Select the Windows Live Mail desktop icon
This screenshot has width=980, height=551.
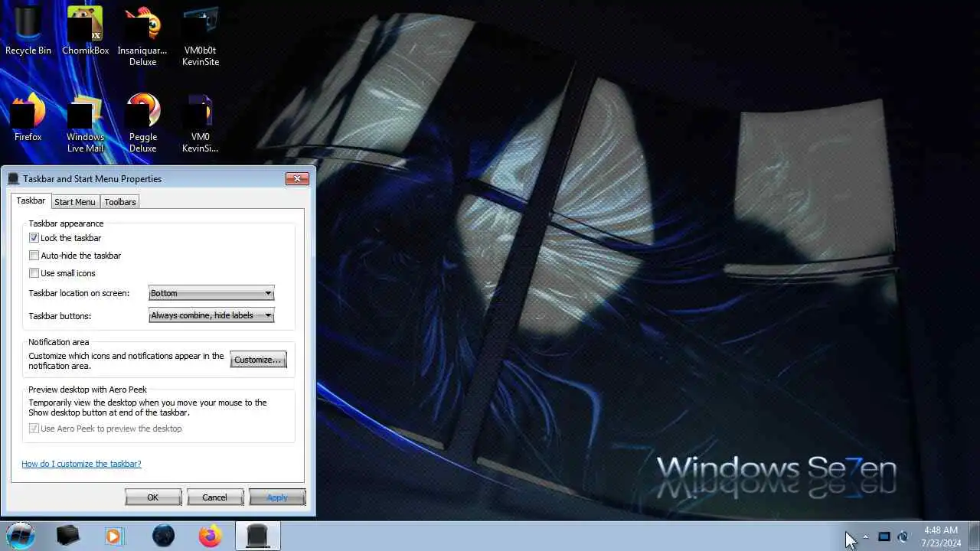tap(85, 122)
